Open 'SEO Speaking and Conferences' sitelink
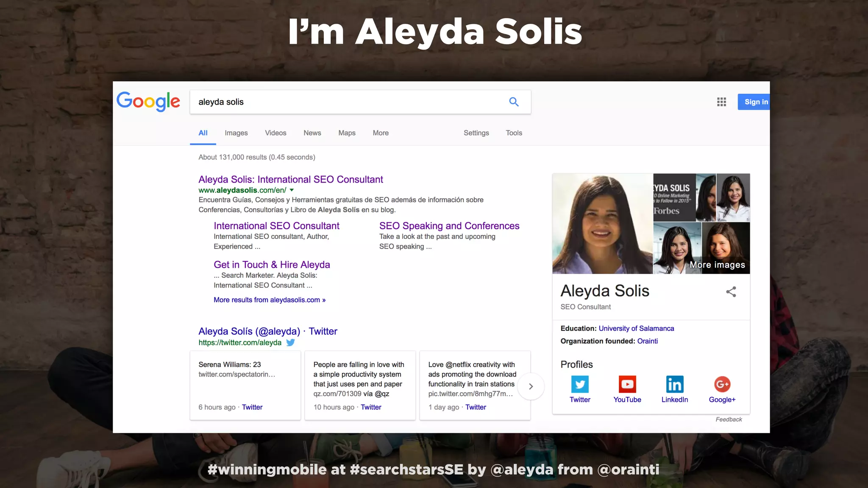This screenshot has width=868, height=488. click(x=449, y=226)
